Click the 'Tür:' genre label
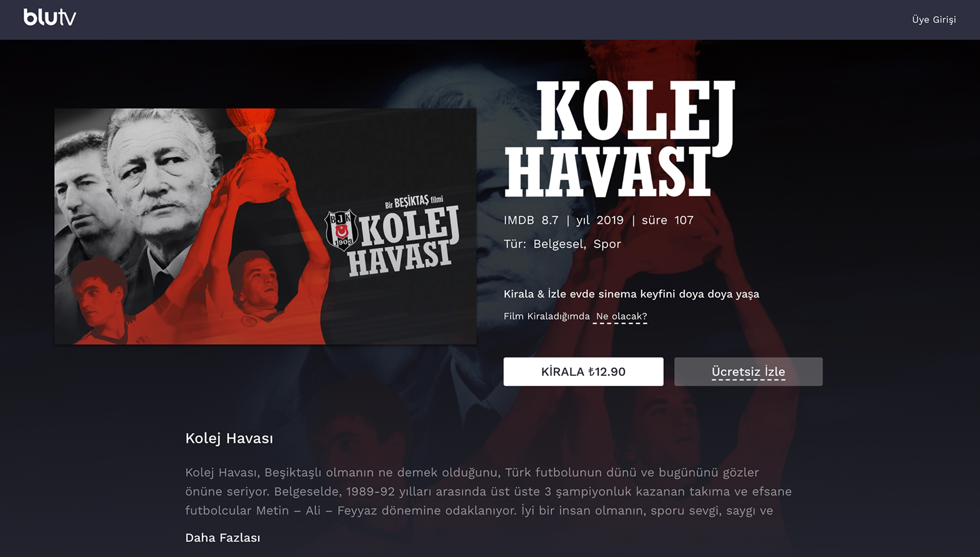 514,244
